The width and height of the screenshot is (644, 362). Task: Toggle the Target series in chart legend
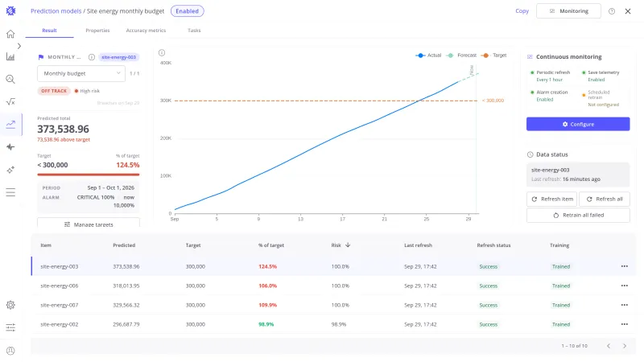pos(494,56)
